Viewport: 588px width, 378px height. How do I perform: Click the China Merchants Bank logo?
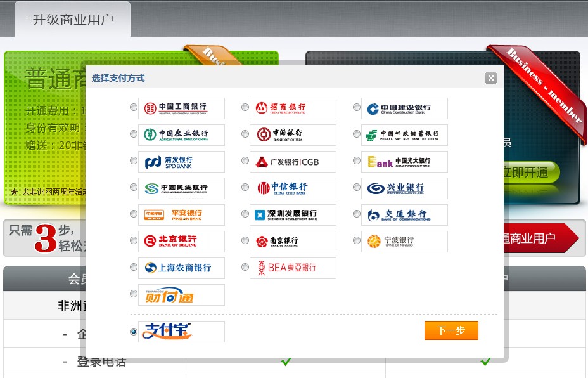pos(293,108)
